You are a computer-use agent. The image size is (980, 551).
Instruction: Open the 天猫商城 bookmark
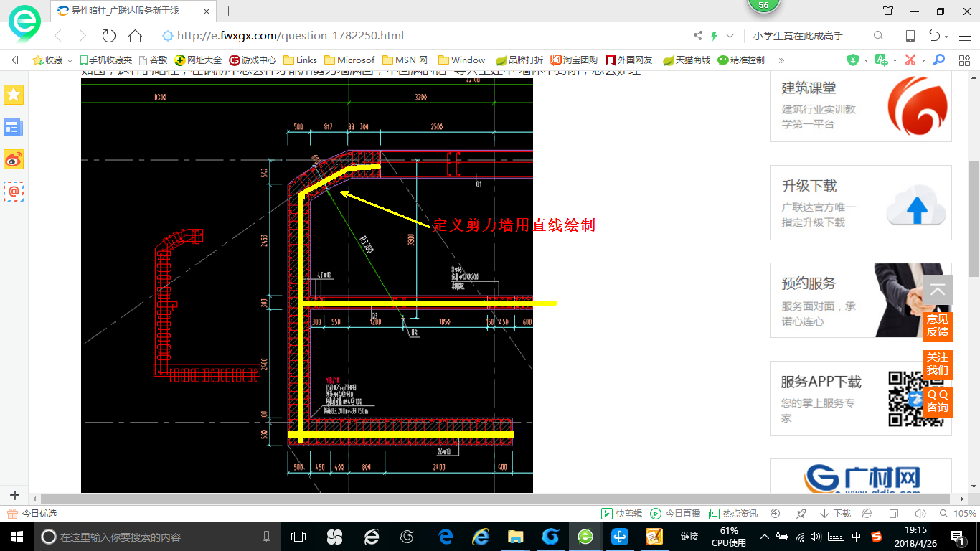[x=686, y=60]
